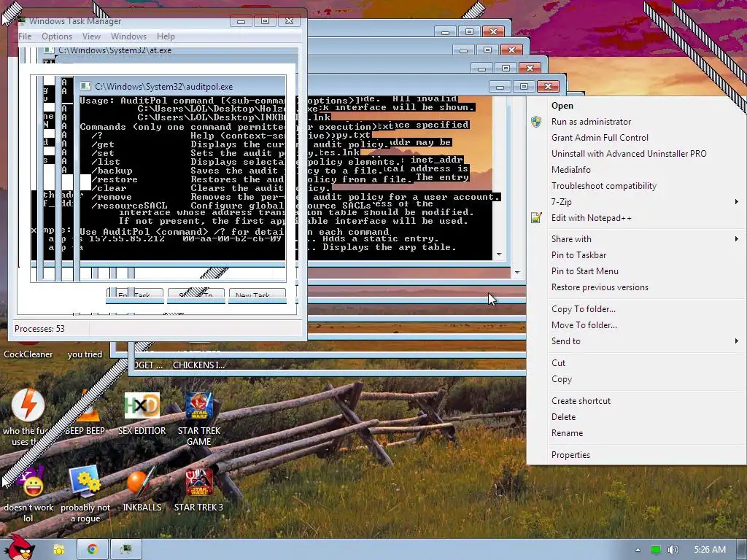Click the Angry Birds Start button
This screenshot has height=560, width=747.
tap(19, 548)
